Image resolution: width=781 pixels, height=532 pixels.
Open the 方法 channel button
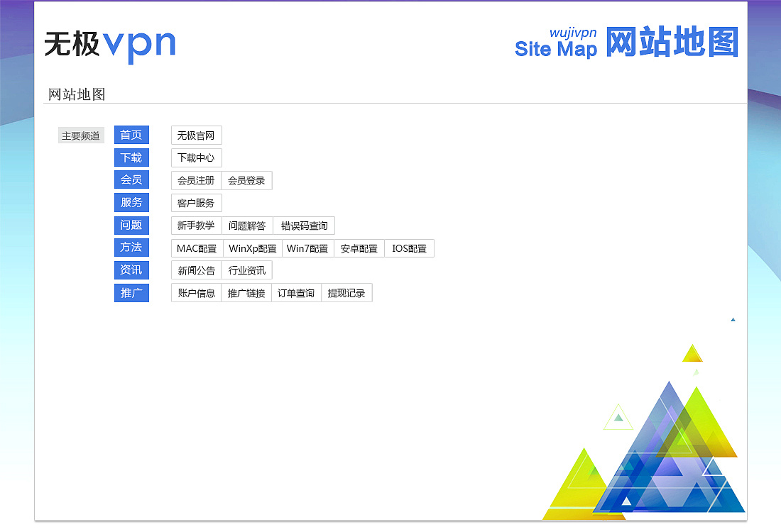(x=131, y=248)
